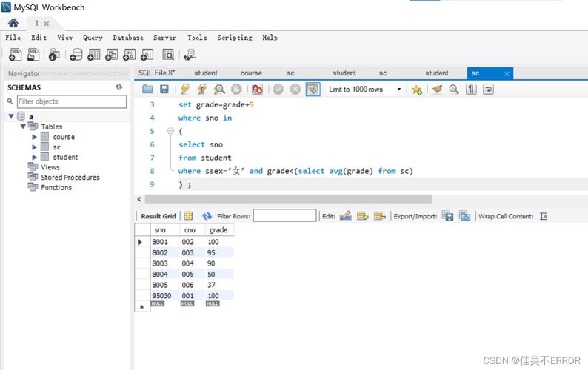Screen dimensions: 588x370
Task: Click the editor horizontal scrollbar
Action: pyautogui.click(x=289, y=199)
